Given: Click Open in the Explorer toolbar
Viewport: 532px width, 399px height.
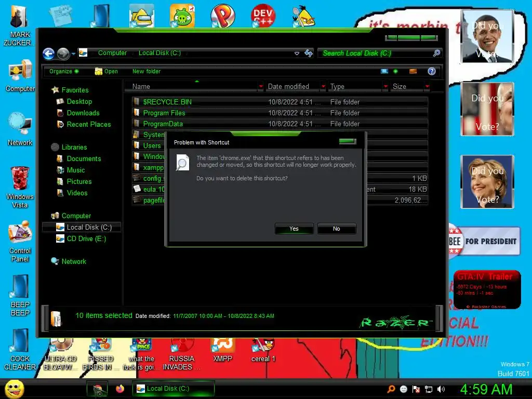Looking at the screenshot, I should pos(107,71).
